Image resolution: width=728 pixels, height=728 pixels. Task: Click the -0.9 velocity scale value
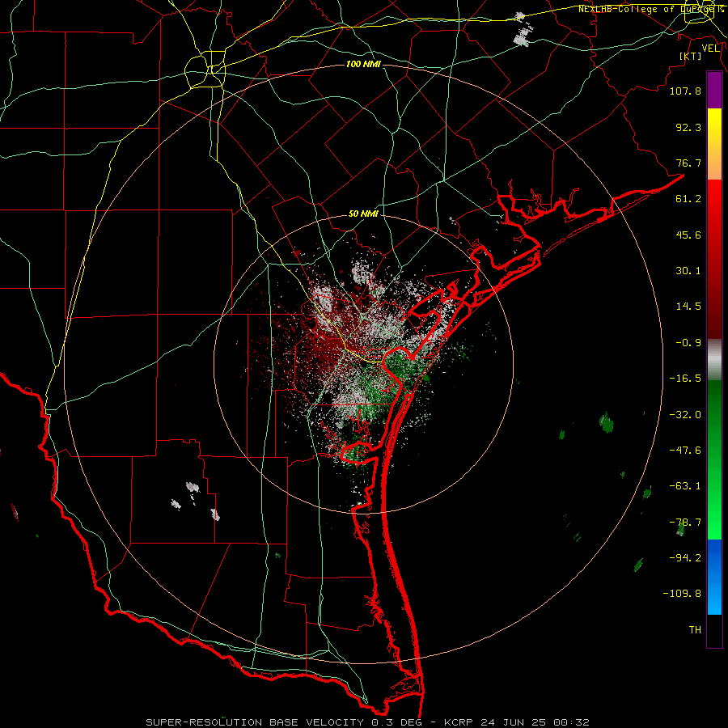(x=688, y=343)
